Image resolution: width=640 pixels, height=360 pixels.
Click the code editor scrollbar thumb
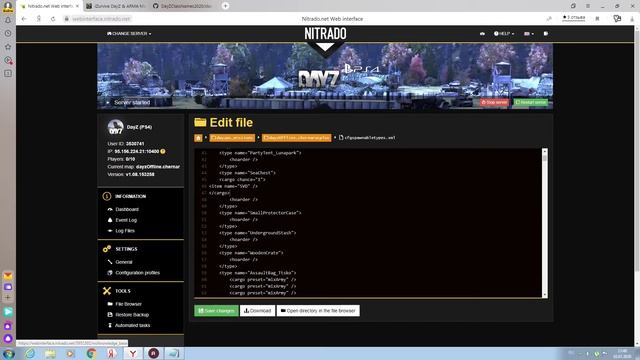(544, 158)
